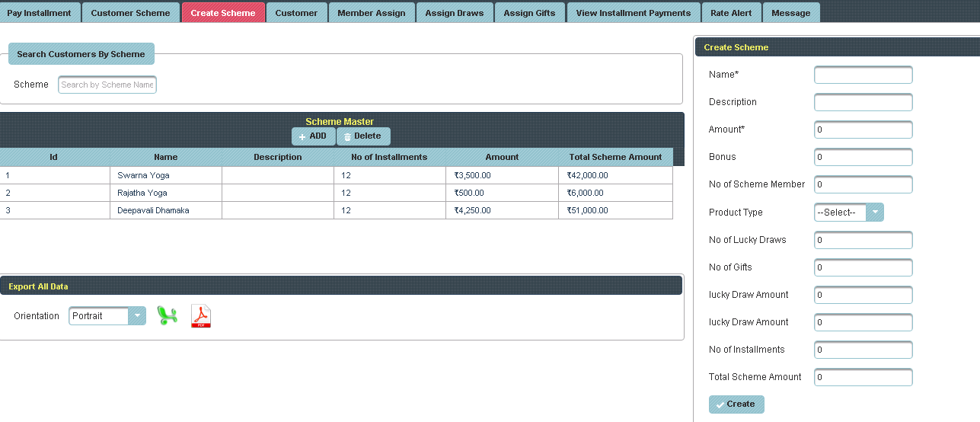Click the Excel export icon
Viewport: 980px width, 422px height.
[x=167, y=315]
